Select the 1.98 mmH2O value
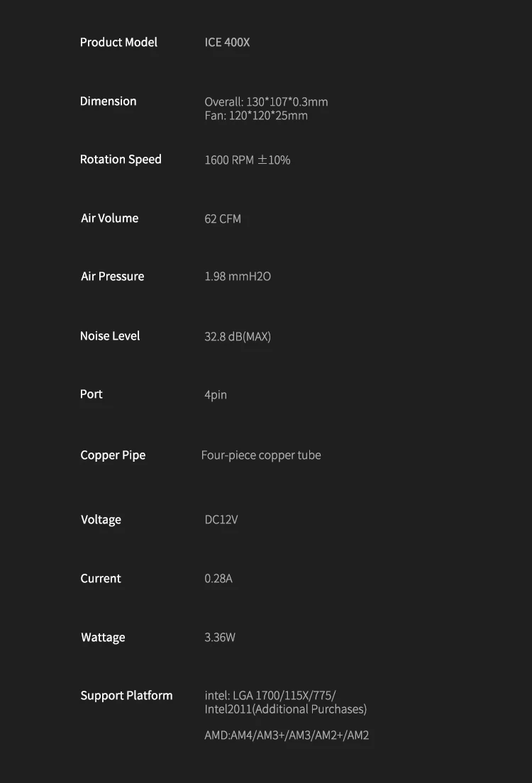This screenshot has width=532, height=783. pyautogui.click(x=238, y=277)
